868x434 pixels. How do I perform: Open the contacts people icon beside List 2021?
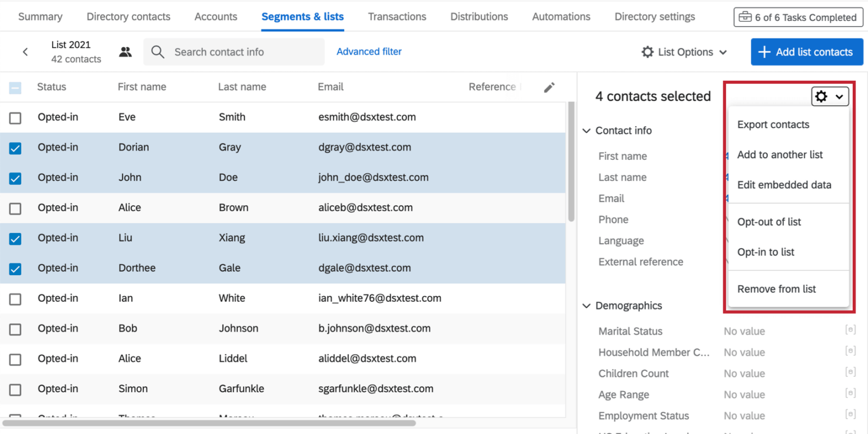(125, 51)
